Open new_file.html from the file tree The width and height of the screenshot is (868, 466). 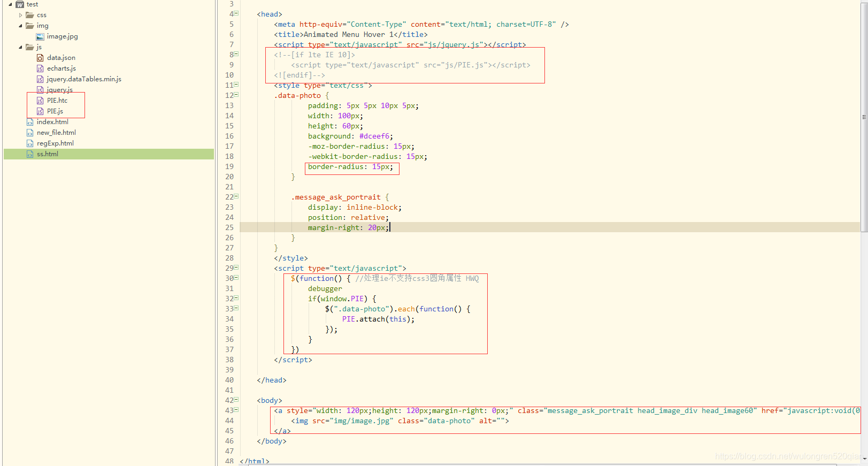(56, 133)
